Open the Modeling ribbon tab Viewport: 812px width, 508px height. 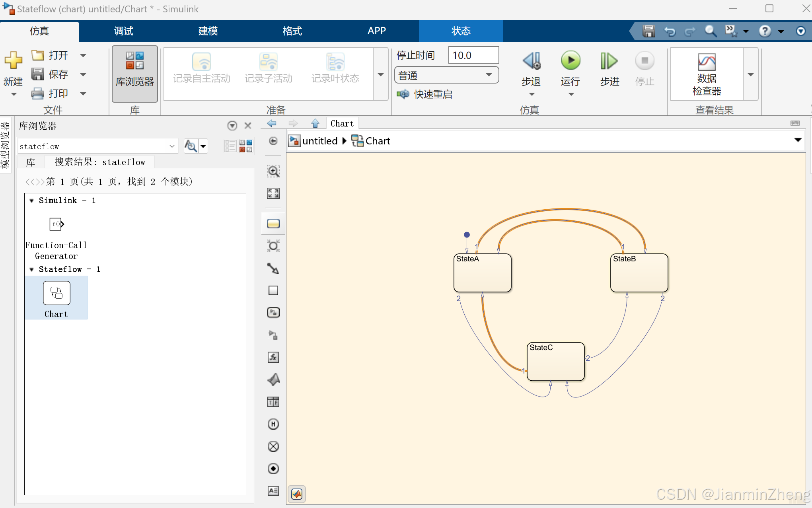pyautogui.click(x=208, y=31)
